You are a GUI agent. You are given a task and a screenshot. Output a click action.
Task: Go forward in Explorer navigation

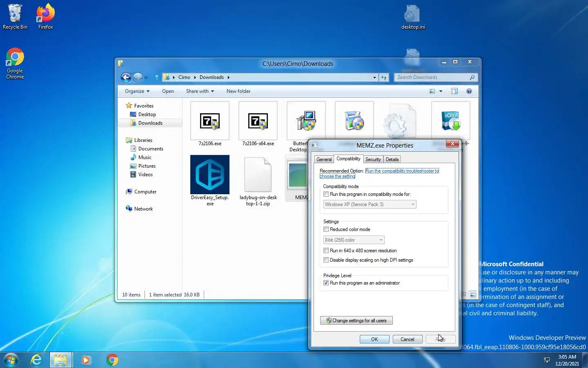tap(138, 77)
